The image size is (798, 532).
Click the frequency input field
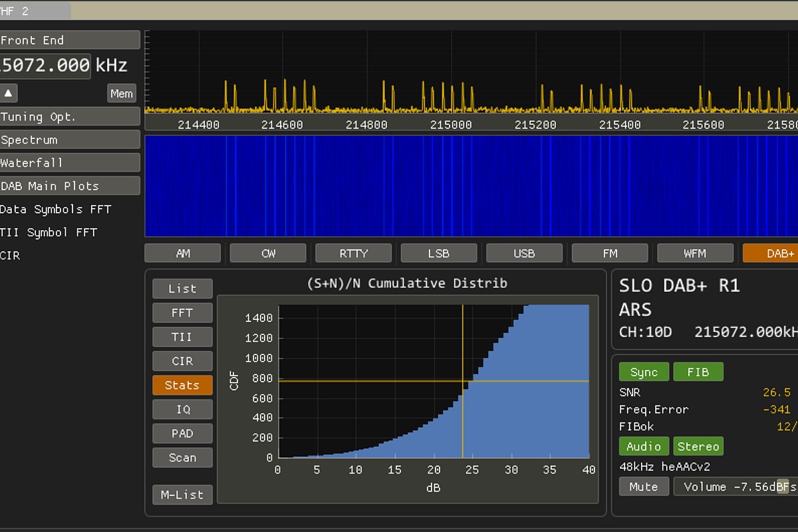(45, 65)
